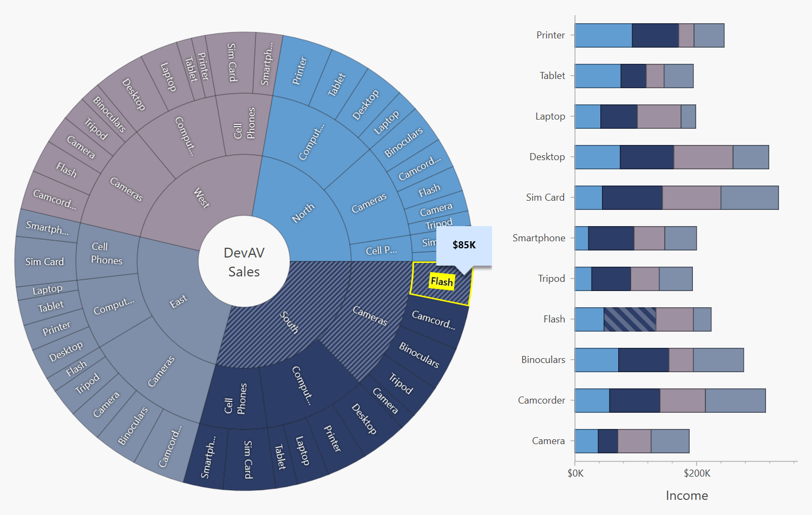Viewport: 812px width, 515px height.
Task: Select the mauve segment of Camera bar
Action: (x=634, y=441)
